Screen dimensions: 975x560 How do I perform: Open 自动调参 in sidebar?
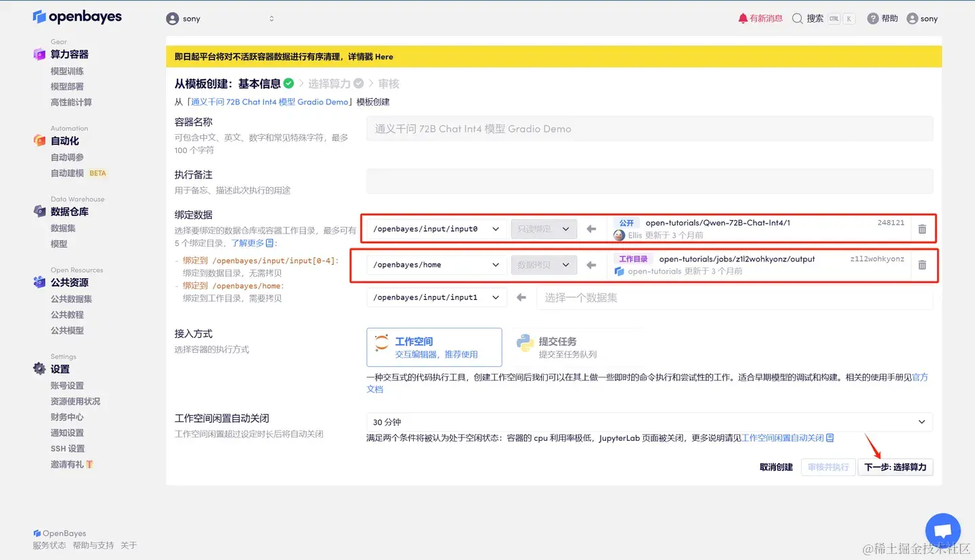67,157
